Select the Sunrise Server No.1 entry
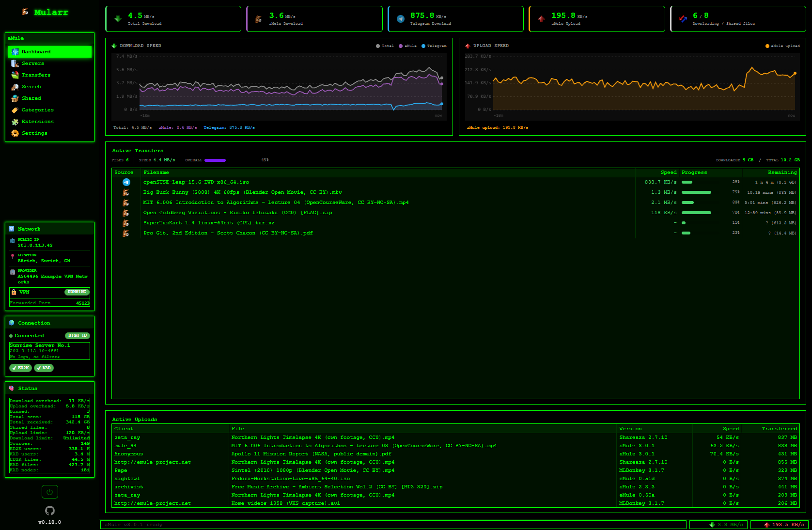Viewport: 812px width, 530px height. click(x=49, y=351)
